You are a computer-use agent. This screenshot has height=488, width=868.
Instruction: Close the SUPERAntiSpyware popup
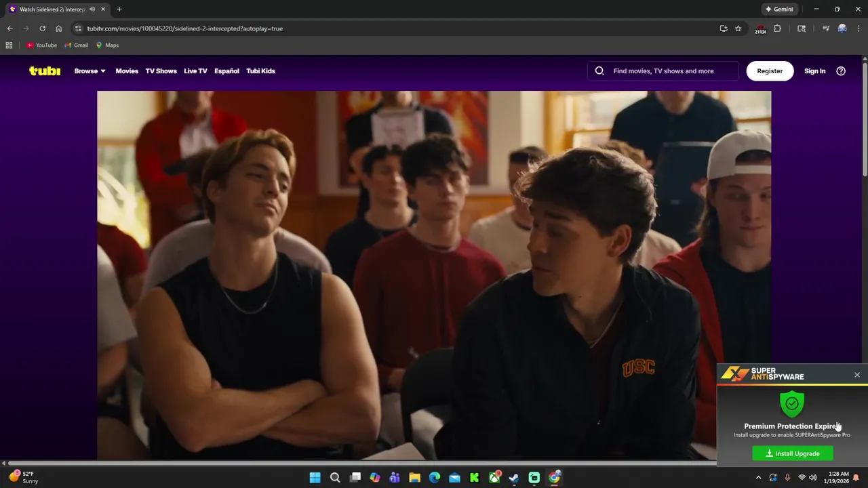857,375
